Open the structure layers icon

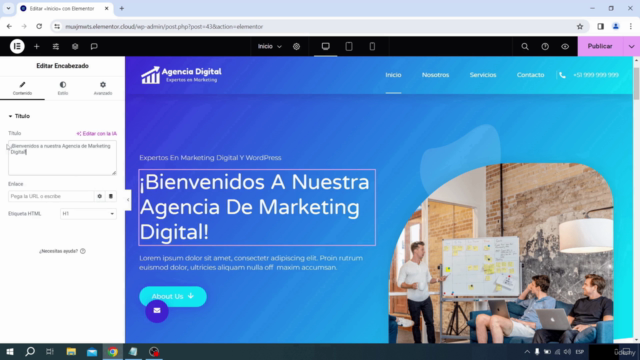coord(75,47)
